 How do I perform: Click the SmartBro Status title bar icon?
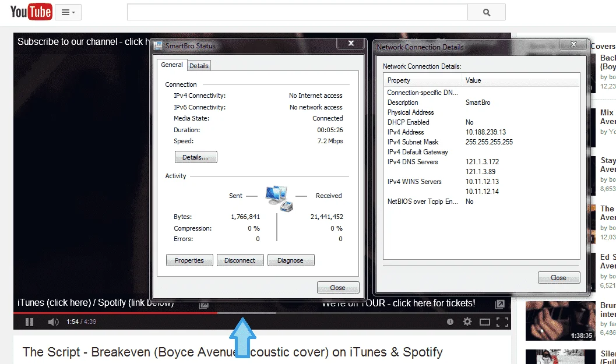click(158, 45)
